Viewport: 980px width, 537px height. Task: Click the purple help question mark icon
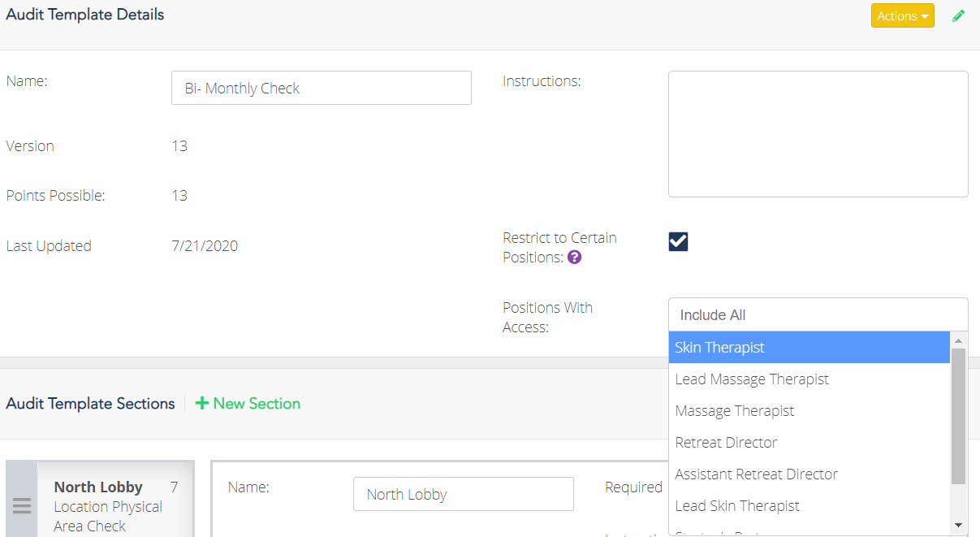point(574,258)
